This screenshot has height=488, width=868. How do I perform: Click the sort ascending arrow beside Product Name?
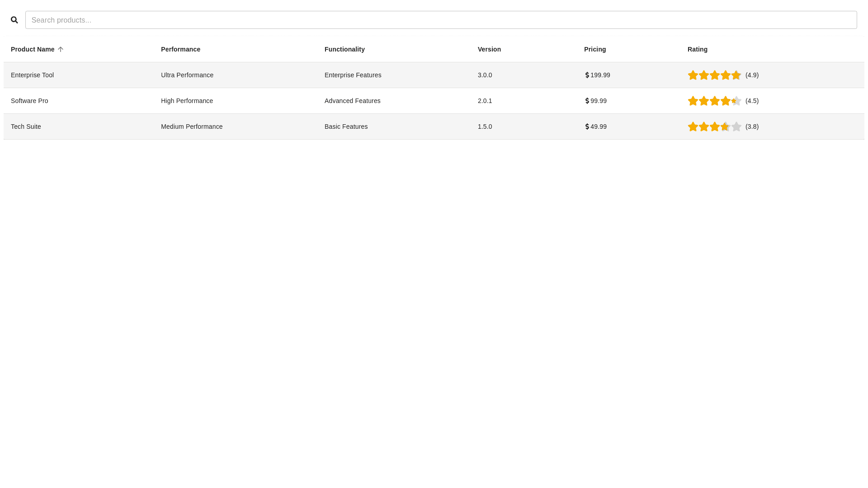[61, 49]
